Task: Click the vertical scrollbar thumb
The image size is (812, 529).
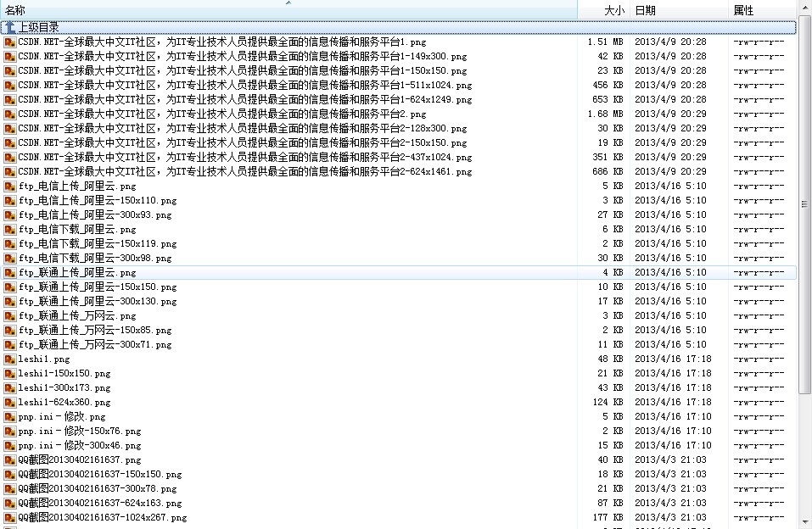Action: coord(804,204)
